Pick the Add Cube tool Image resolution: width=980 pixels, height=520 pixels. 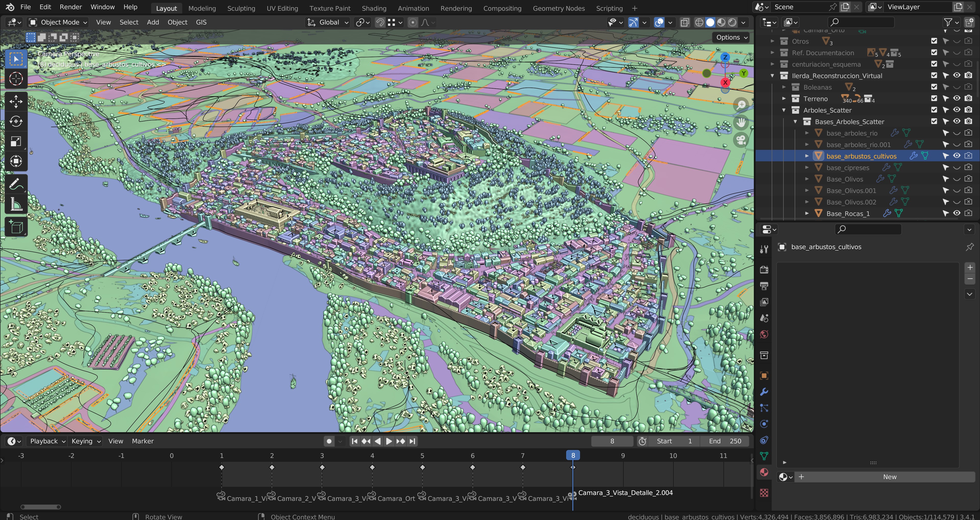coord(16,227)
